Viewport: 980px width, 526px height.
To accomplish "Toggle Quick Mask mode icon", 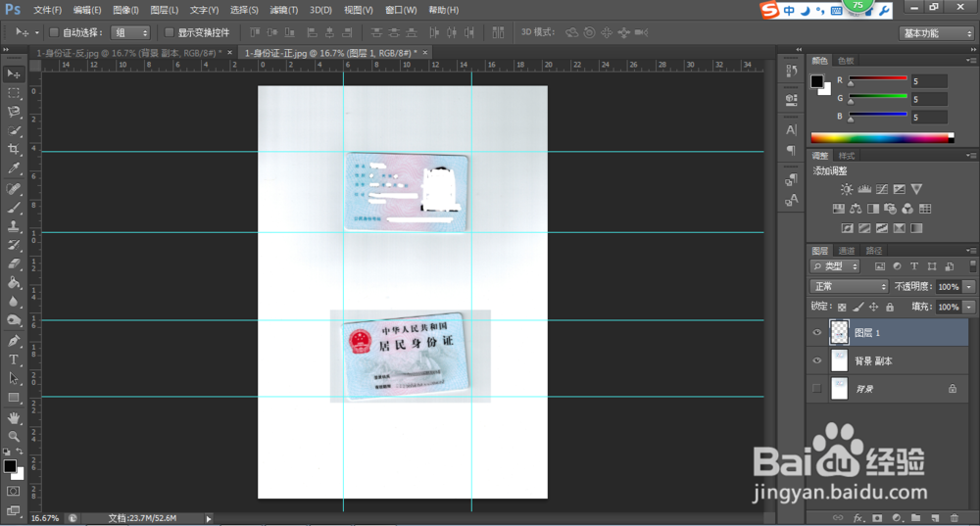I will pyautogui.click(x=13, y=492).
